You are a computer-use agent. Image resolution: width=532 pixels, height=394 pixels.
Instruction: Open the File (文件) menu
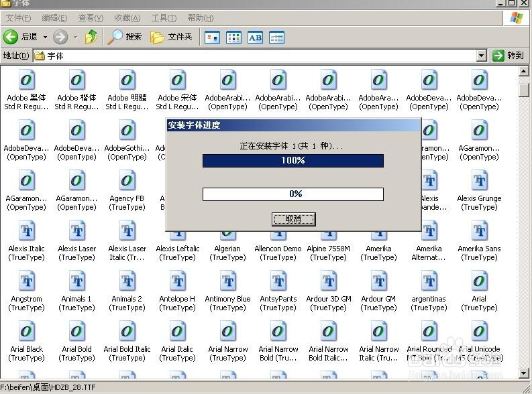18,18
